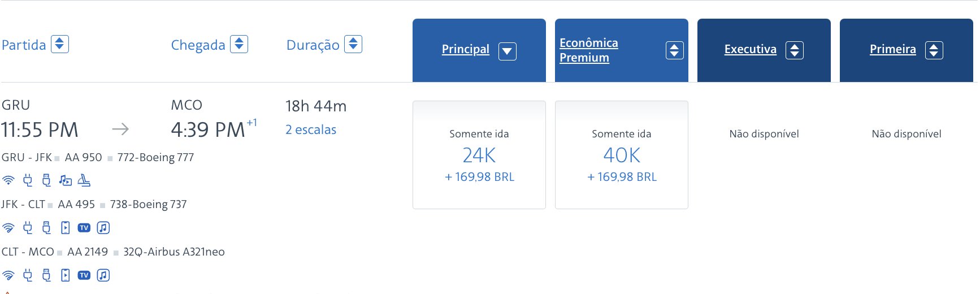Open the 2 escalas details link
This screenshot has width=980, height=294.
[311, 130]
